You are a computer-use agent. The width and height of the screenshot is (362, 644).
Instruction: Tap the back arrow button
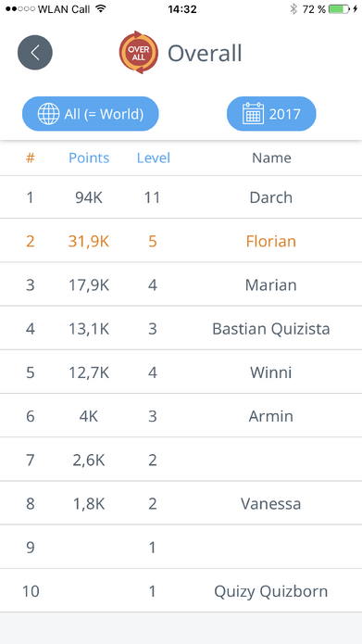[x=35, y=53]
